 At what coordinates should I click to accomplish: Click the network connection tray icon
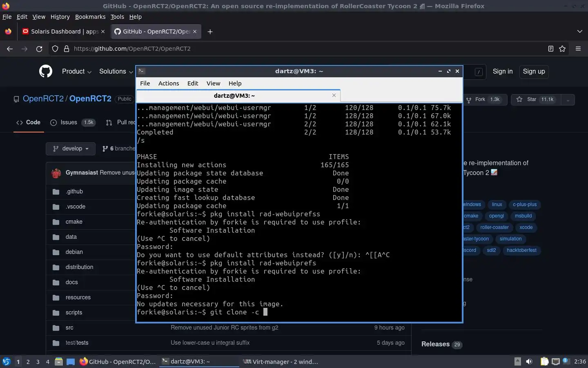(x=555, y=361)
